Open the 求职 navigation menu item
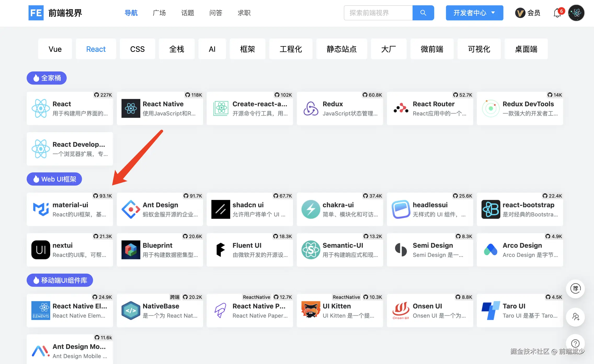Screen dimensions: 594x364 click(x=244, y=13)
